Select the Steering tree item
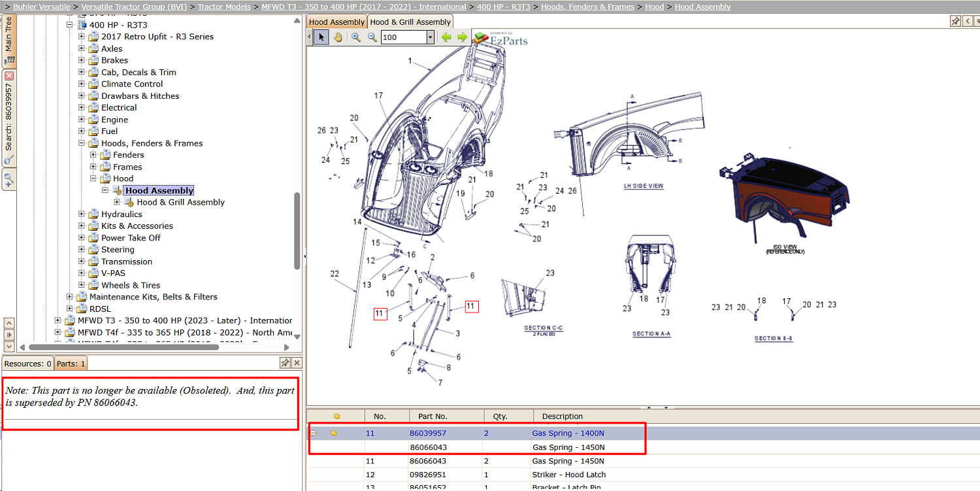Screen dimensions: 980x491 pos(118,250)
